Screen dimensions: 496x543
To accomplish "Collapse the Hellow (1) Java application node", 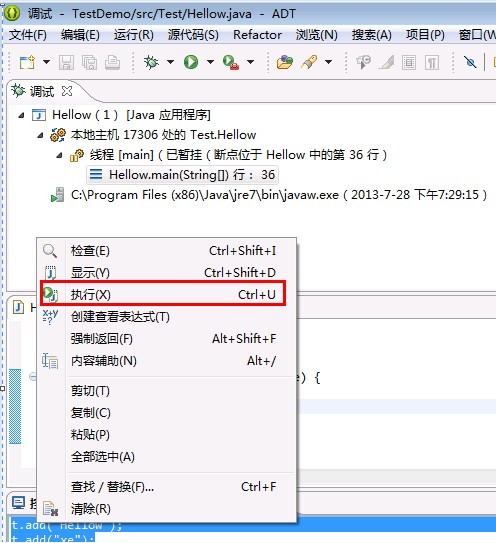I will (x=21, y=115).
